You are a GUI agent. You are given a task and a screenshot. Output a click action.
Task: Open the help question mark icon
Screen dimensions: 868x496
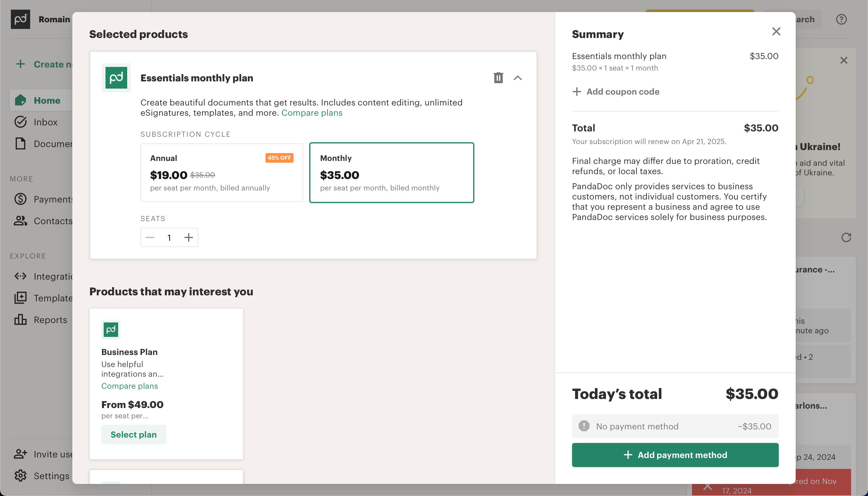point(841,19)
